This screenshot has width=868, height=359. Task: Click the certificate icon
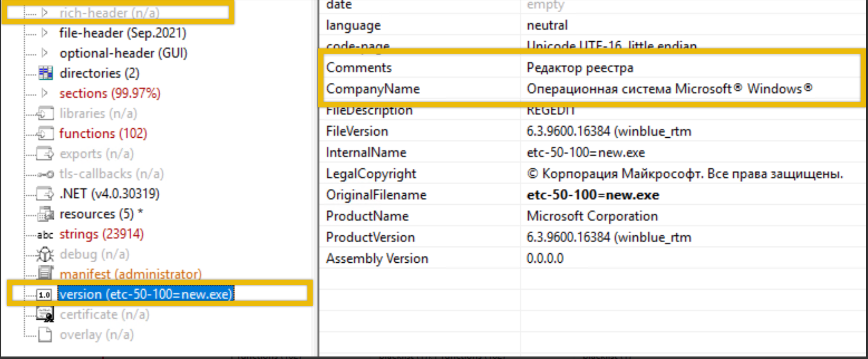pyautogui.click(x=45, y=314)
